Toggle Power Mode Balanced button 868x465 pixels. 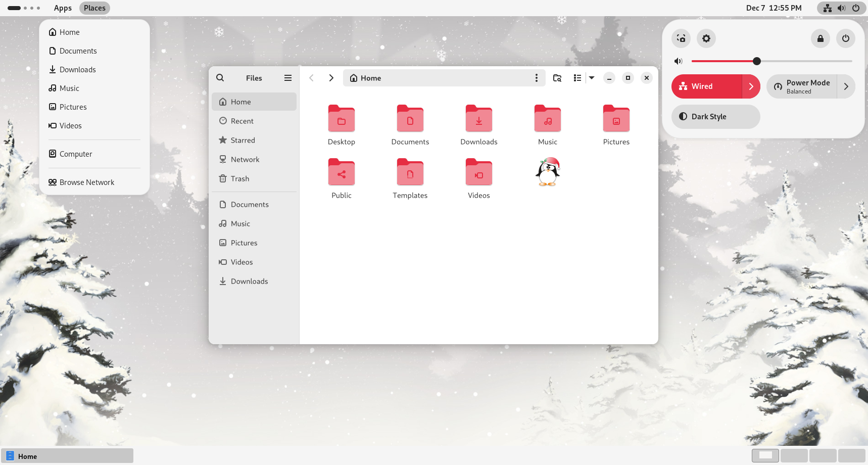[802, 86]
